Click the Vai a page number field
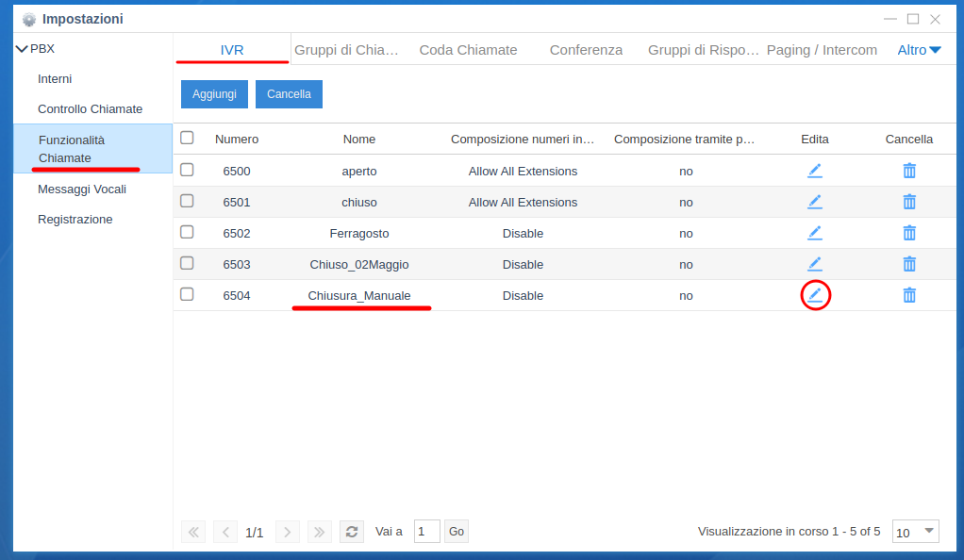 426,532
